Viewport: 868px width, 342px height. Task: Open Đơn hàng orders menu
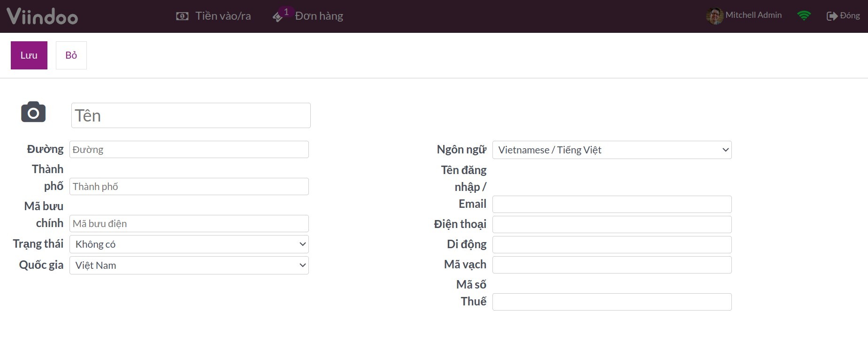coord(308,16)
